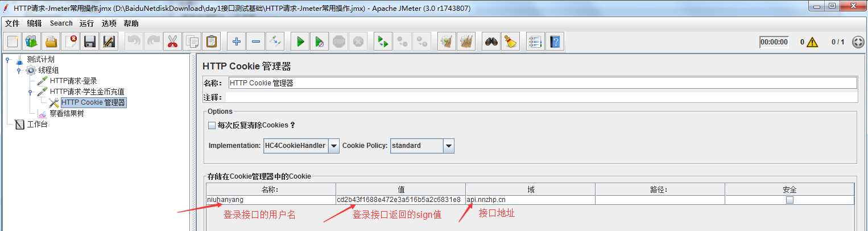Click the Remote Shutdown All icon
Viewport: 868px width, 231px height.
[422, 42]
